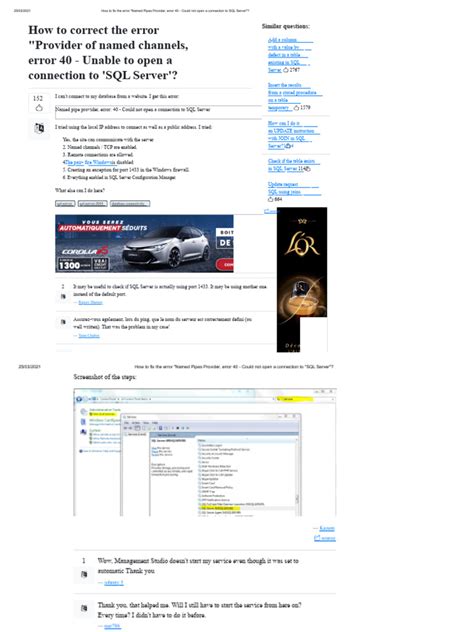Open the share answer link under the screenshot
Image resolution: width=474 pixels, height=632 pixels.
click(x=324, y=538)
